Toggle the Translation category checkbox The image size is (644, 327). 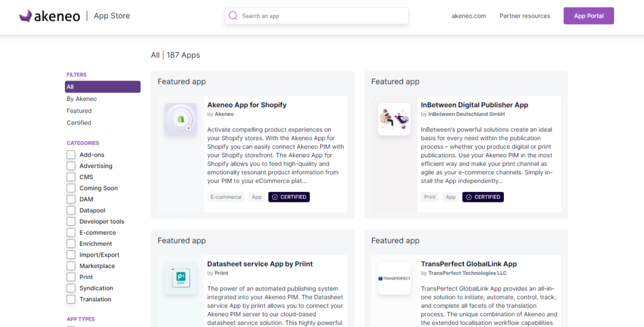click(x=71, y=299)
